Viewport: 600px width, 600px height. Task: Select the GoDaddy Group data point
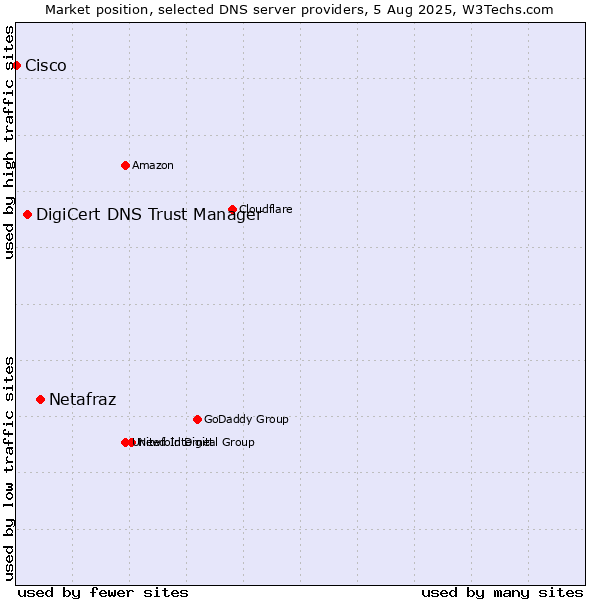pyautogui.click(x=197, y=420)
